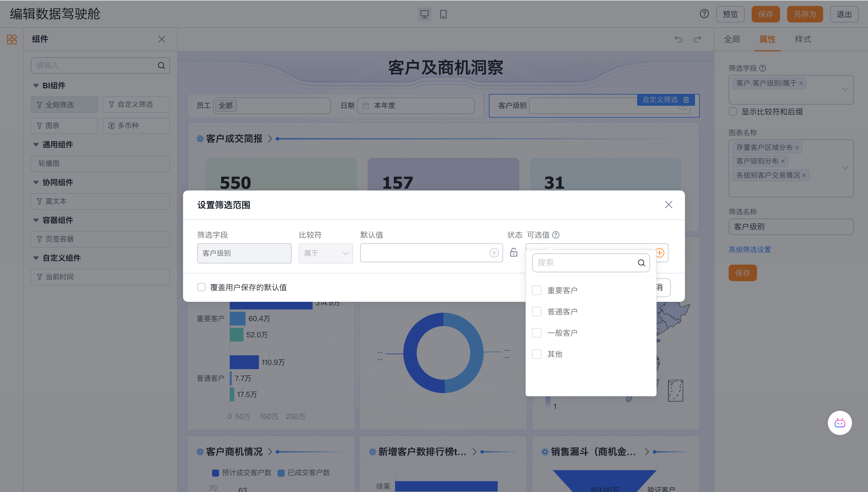Enable 覆盖用户保存的默认值 checkbox
The height and width of the screenshot is (492, 868).
click(201, 287)
